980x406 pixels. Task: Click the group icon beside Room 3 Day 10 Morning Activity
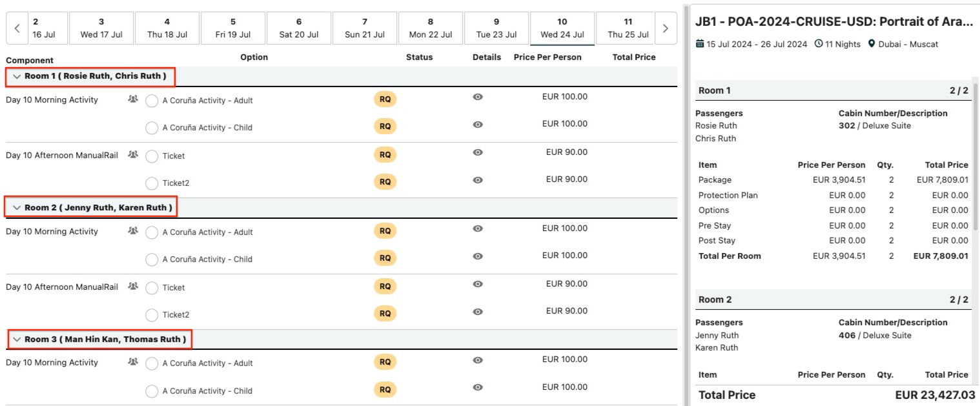pyautogui.click(x=133, y=362)
